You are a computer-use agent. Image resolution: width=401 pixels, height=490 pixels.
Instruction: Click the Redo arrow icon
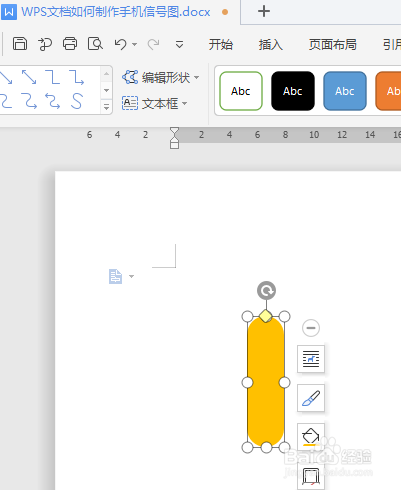point(153,44)
